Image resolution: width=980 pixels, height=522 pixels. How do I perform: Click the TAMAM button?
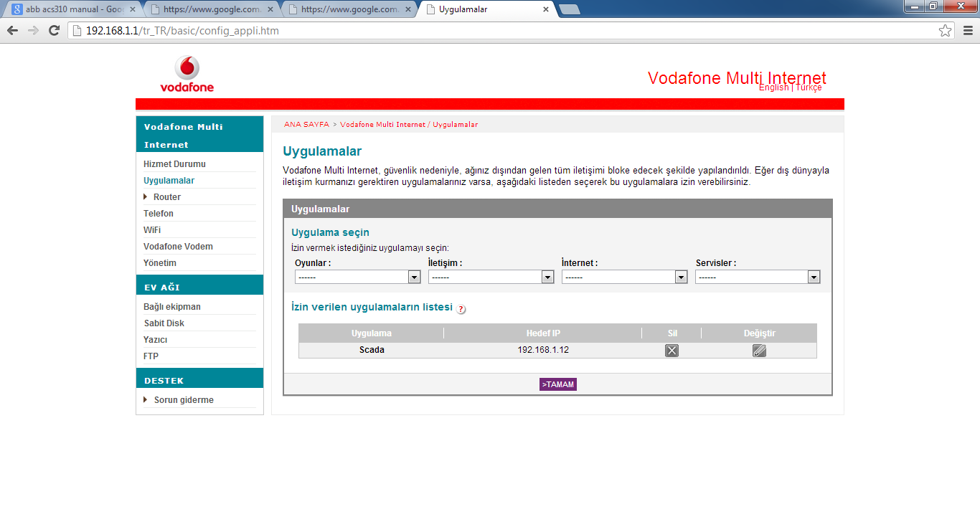tap(558, 384)
